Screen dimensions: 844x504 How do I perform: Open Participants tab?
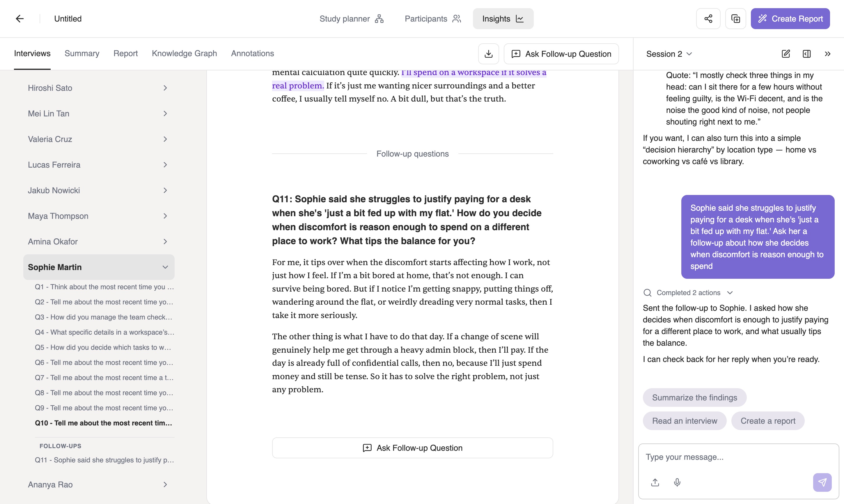click(x=433, y=19)
